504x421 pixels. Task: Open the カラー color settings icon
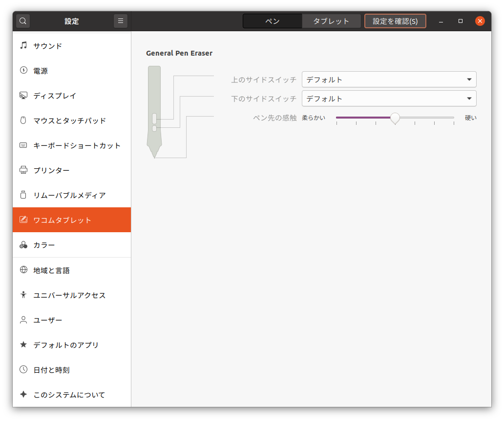(x=23, y=245)
